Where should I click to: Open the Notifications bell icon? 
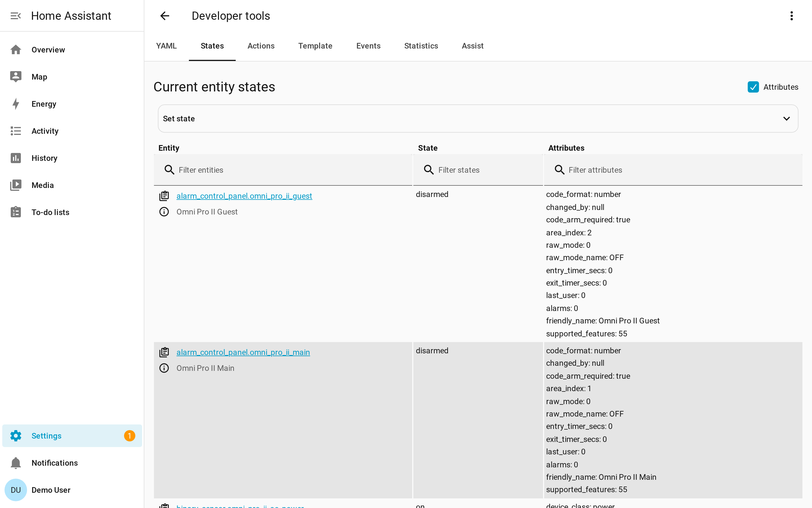16,463
